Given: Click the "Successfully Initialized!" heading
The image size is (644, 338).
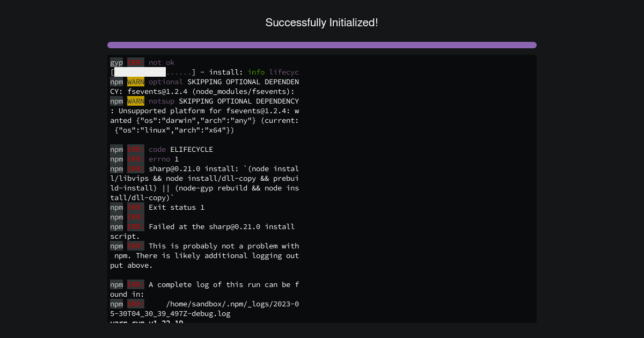Looking at the screenshot, I should 321,23.
